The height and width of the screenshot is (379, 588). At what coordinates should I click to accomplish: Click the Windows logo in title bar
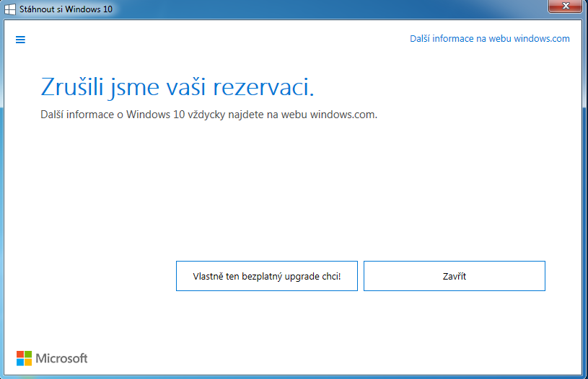point(10,9)
